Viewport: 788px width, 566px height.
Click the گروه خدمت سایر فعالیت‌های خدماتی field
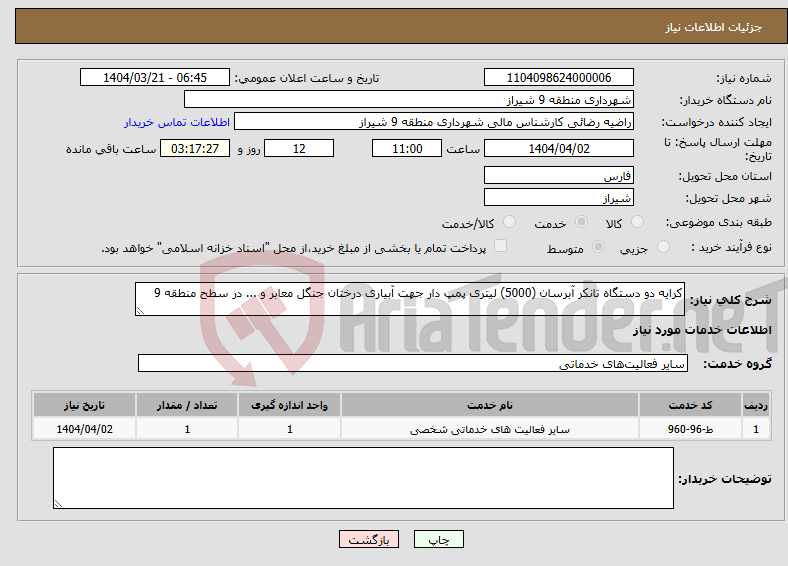pyautogui.click(x=413, y=363)
